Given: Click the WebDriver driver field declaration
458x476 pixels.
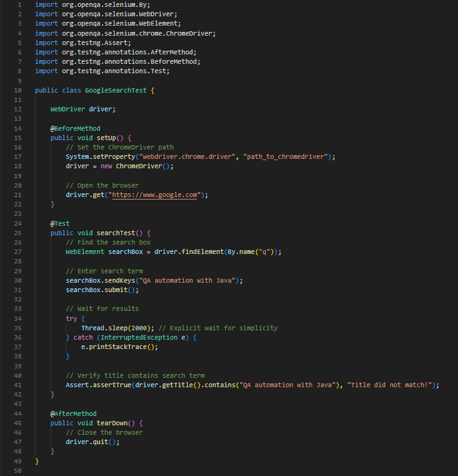Looking at the screenshot, I should (83, 109).
